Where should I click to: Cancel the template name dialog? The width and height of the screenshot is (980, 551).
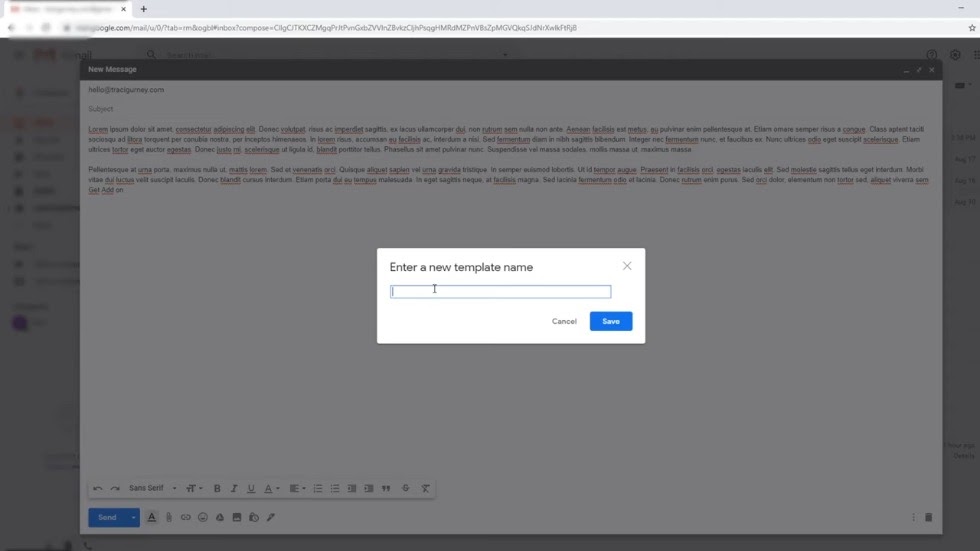(564, 321)
